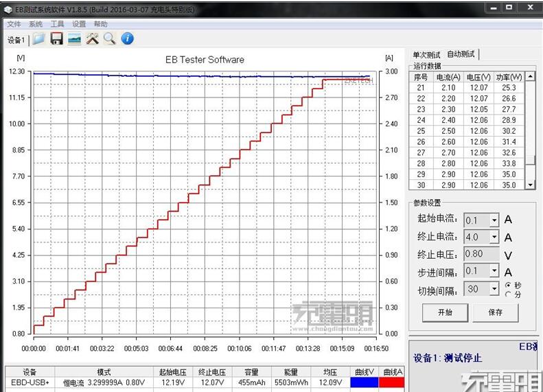Image resolution: width=543 pixels, height=392 pixels.
Task: Click the floppy disk save icon
Action: [x=57, y=39]
